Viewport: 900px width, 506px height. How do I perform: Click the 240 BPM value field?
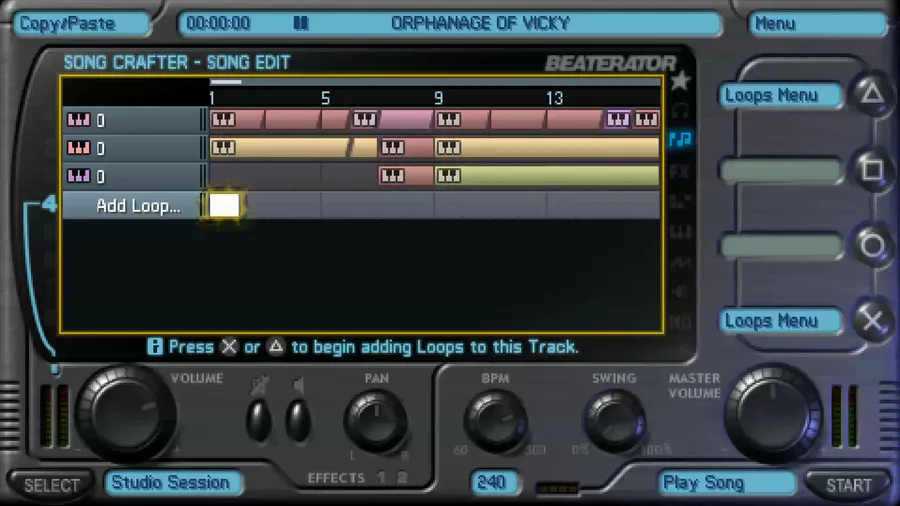pyautogui.click(x=494, y=482)
